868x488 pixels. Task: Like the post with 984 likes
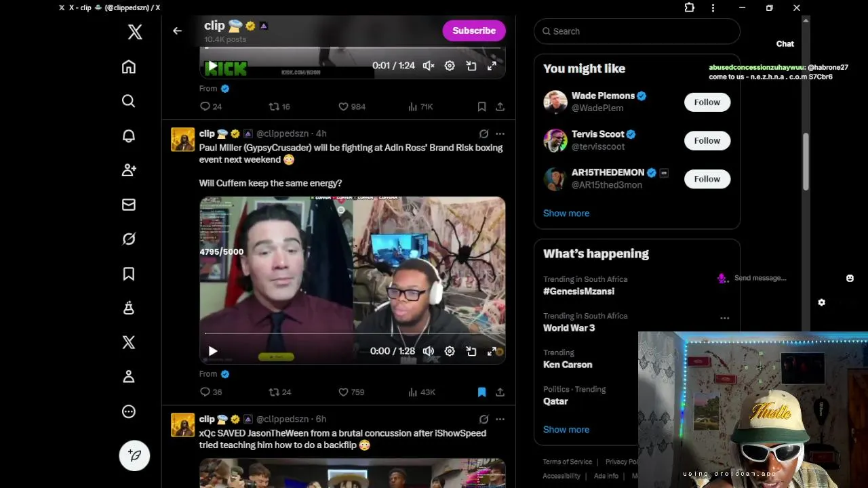tap(351, 106)
